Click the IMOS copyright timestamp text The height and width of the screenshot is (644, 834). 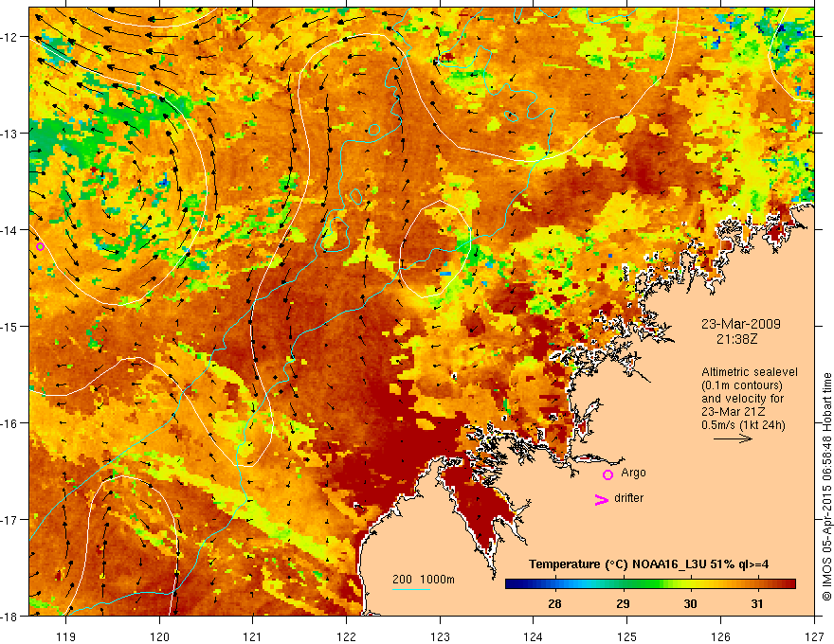827,487
